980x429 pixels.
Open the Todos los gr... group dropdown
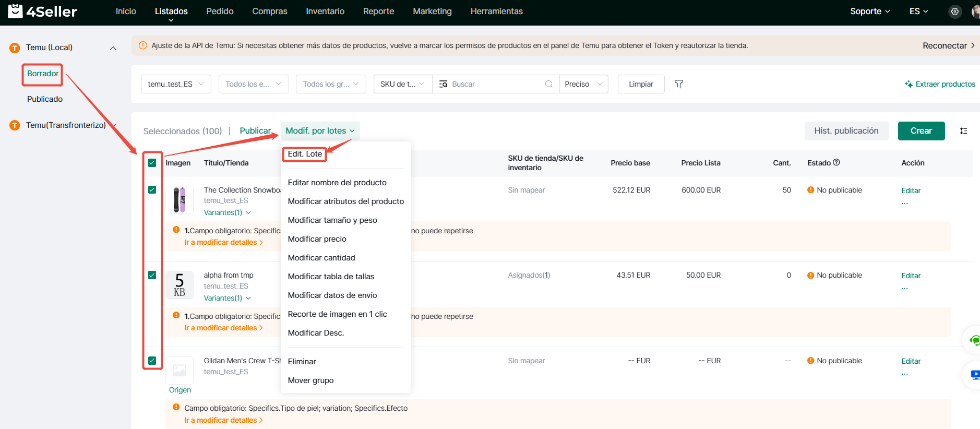[331, 84]
